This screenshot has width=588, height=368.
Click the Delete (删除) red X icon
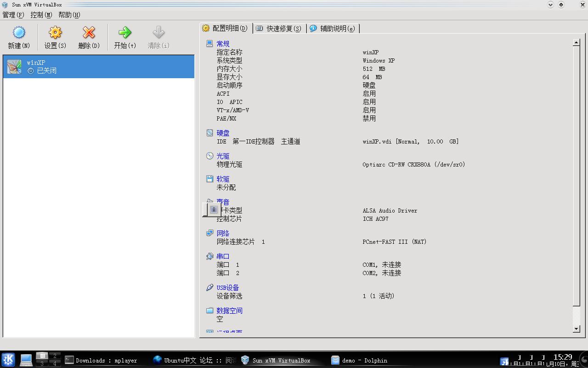89,33
